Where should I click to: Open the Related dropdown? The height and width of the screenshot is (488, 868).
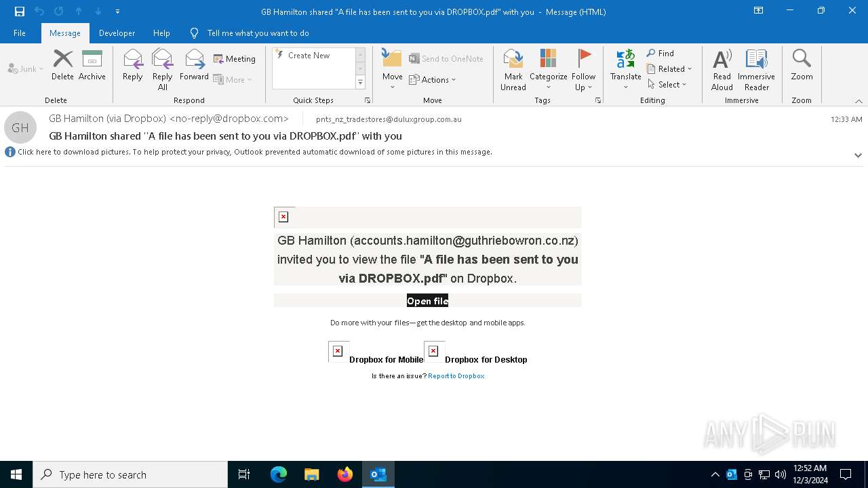click(x=669, y=68)
